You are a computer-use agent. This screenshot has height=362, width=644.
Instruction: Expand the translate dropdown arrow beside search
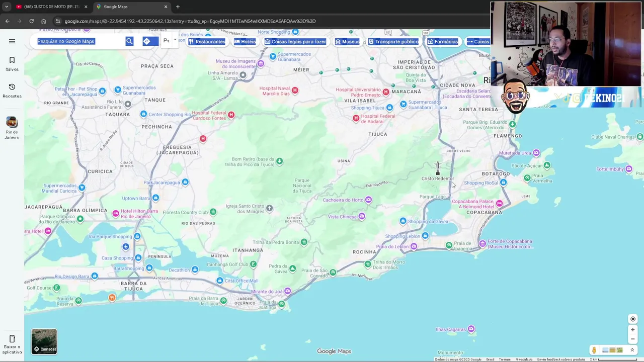pyautogui.click(x=175, y=40)
